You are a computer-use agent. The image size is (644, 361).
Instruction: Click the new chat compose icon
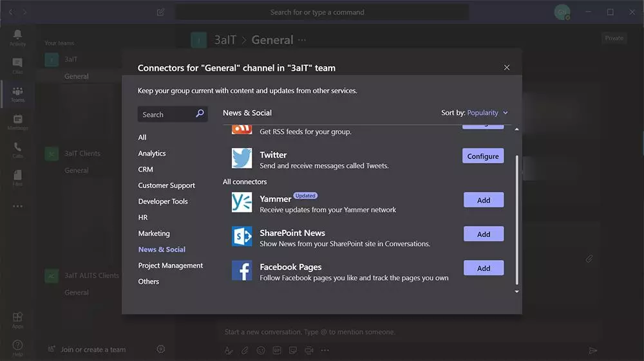(160, 12)
